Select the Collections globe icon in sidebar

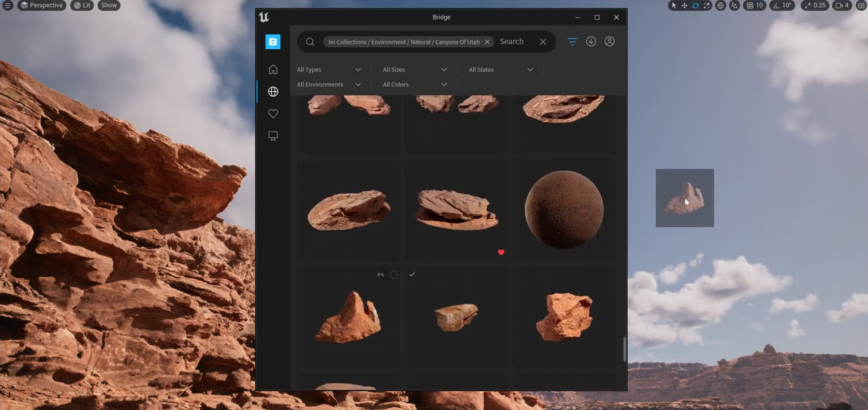[x=273, y=92]
